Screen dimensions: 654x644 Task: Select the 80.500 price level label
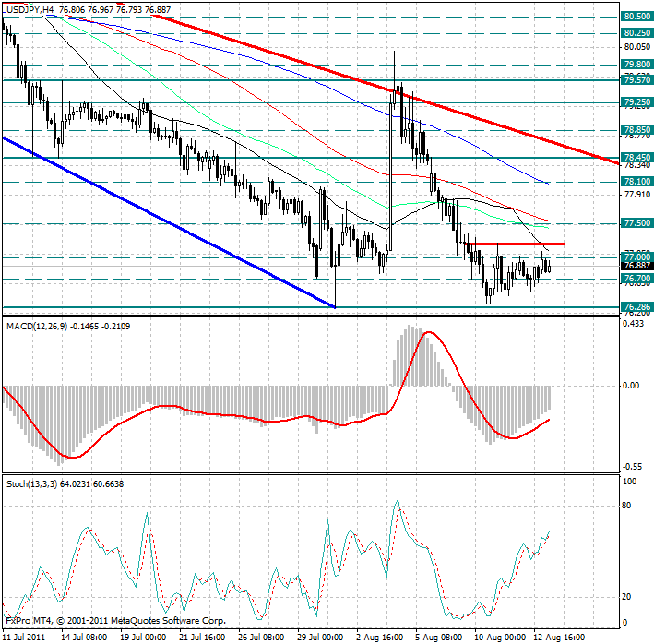coord(636,17)
